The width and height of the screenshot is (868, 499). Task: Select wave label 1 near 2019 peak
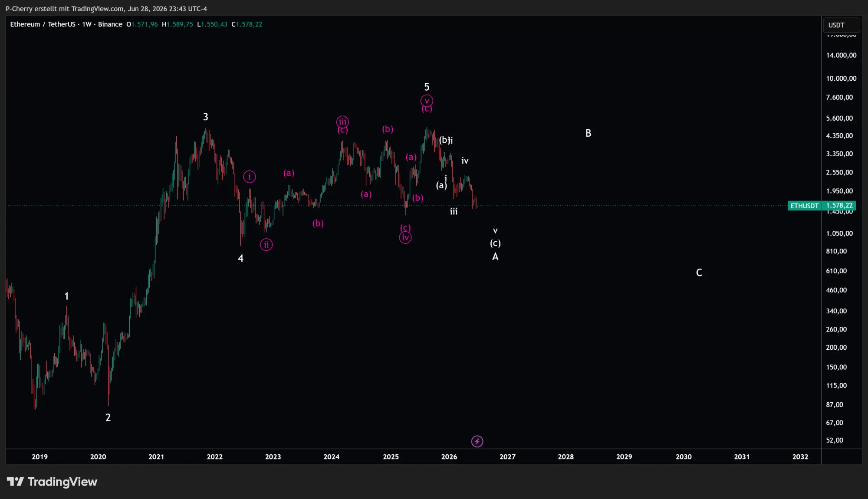point(66,296)
